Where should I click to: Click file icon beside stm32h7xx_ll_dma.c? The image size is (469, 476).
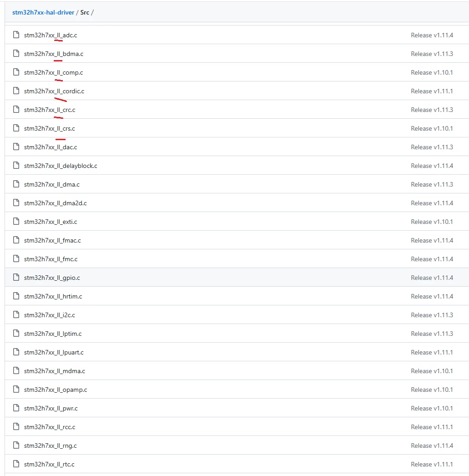tap(16, 184)
